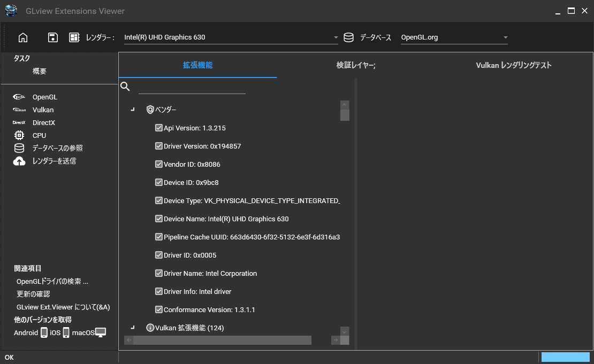
Task: Click the 更新の確認 link
Action: pyautogui.click(x=33, y=294)
